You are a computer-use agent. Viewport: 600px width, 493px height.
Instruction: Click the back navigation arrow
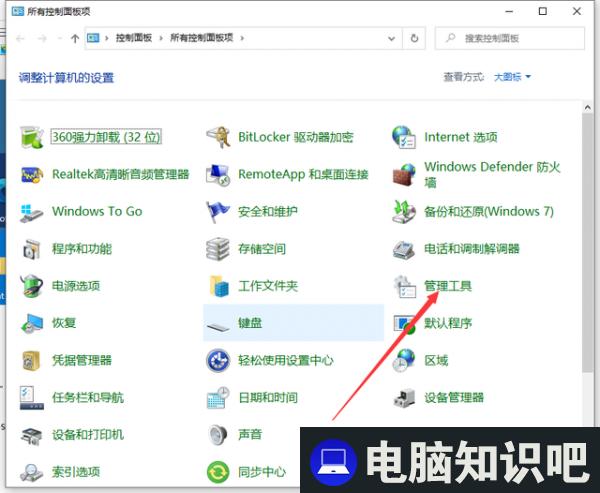[20, 38]
